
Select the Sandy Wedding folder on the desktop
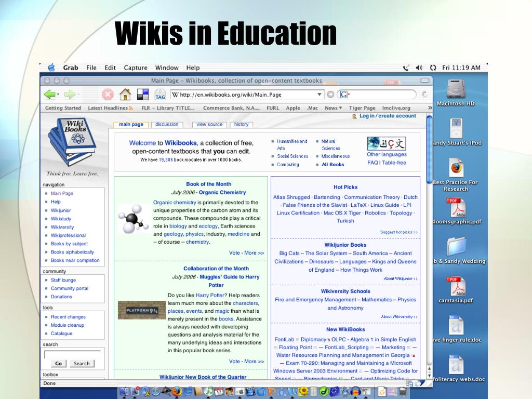[458, 250]
